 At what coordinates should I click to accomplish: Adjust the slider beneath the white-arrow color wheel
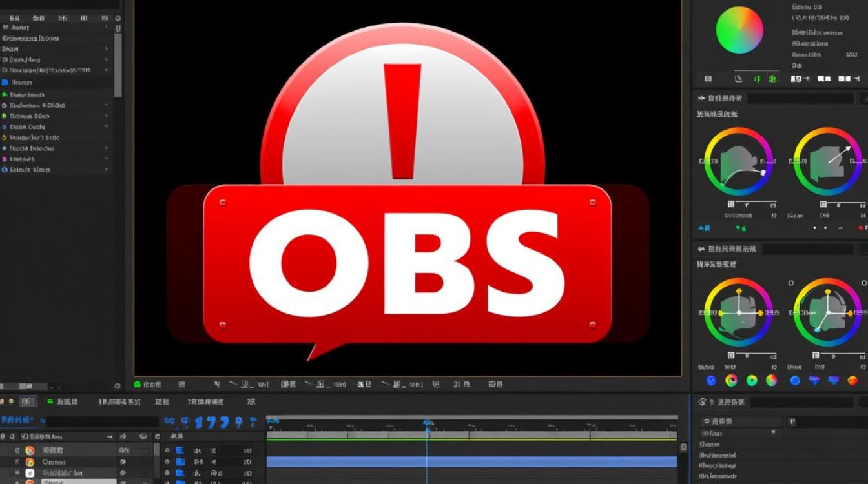(x=843, y=205)
